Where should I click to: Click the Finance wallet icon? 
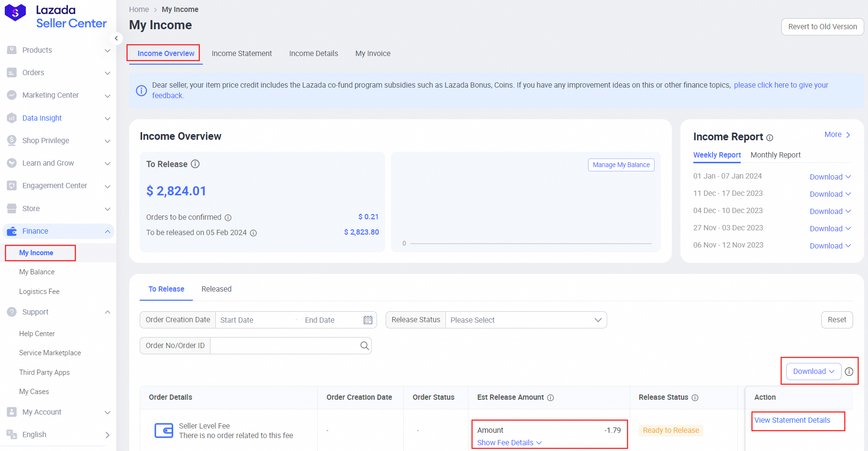[x=12, y=231]
